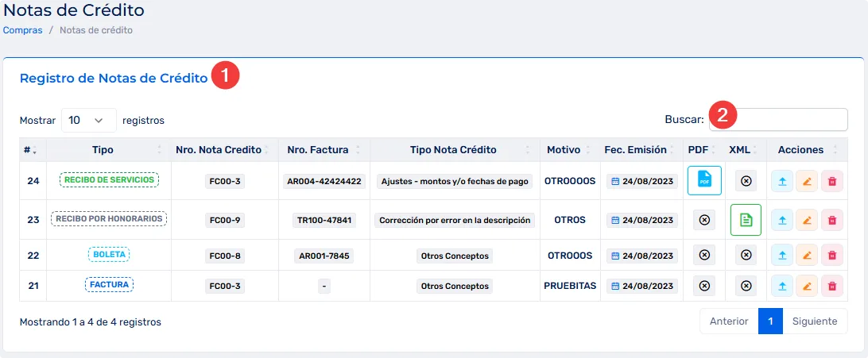
Task: Open the PDF file for row 24
Action: click(703, 180)
